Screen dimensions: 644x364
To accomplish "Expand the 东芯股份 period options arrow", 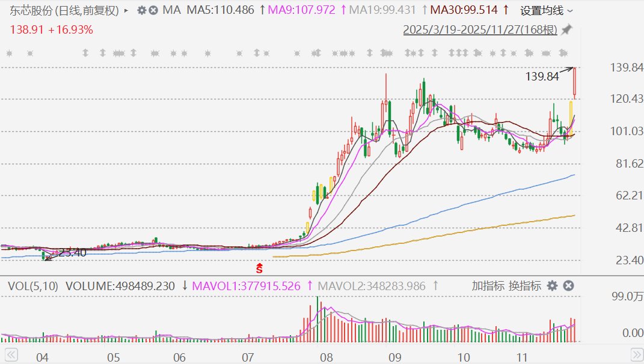I will pyautogui.click(x=126, y=11).
